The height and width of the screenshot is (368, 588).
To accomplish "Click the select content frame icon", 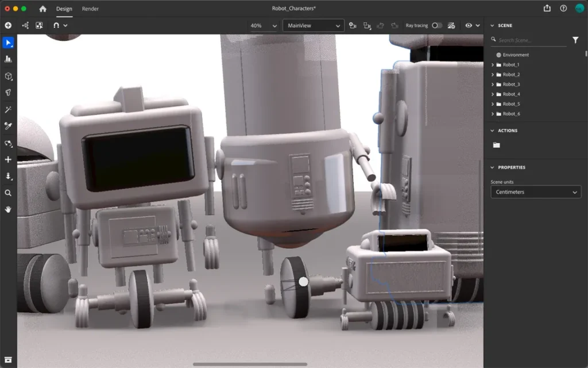I will [x=39, y=25].
